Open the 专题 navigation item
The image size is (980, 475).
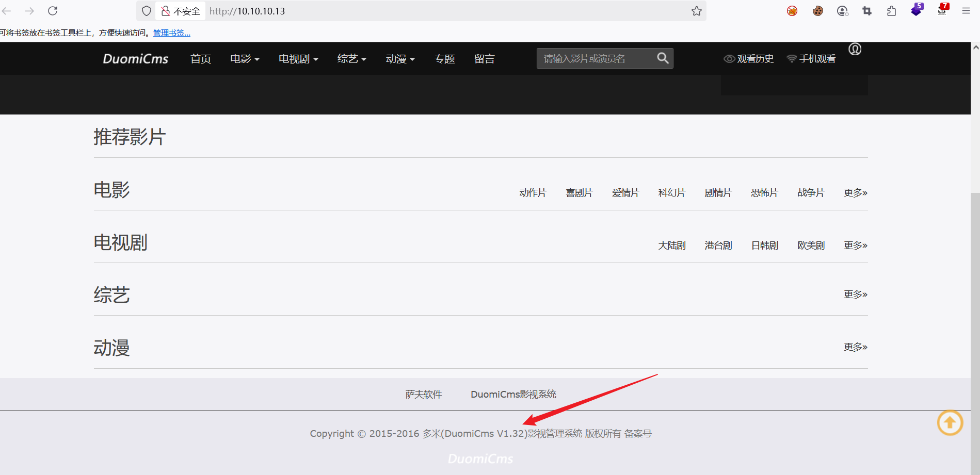point(445,59)
